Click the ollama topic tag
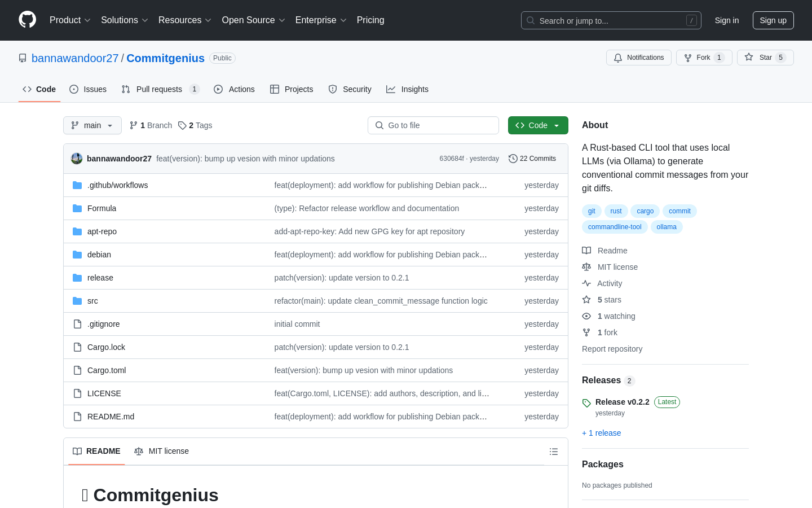Image resolution: width=812 pixels, height=508 pixels. tap(667, 227)
